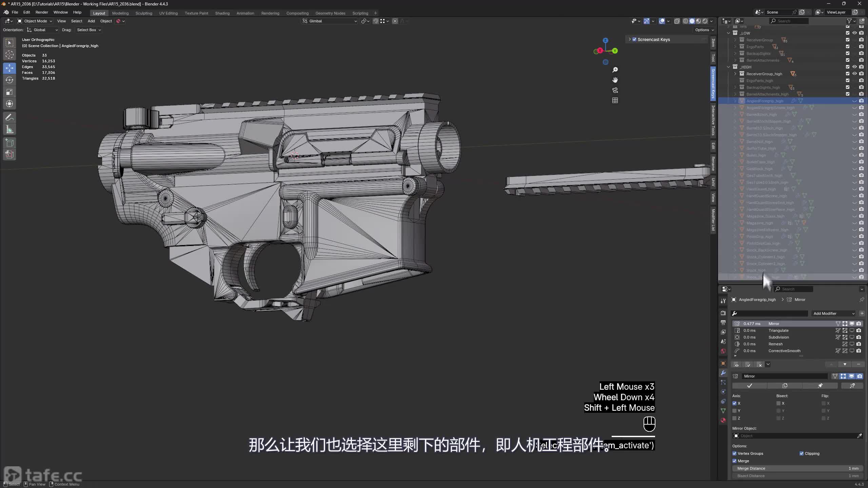The width and height of the screenshot is (868, 488).
Task: Select the Add Cube tool
Action: click(x=9, y=143)
